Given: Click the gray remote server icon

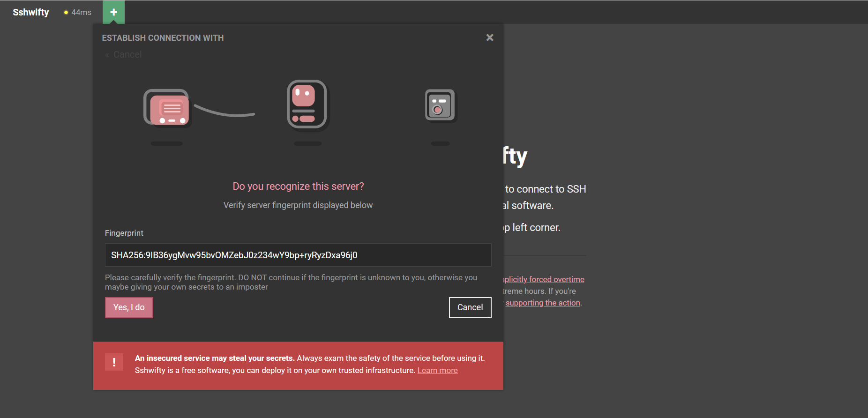Looking at the screenshot, I should point(440,105).
